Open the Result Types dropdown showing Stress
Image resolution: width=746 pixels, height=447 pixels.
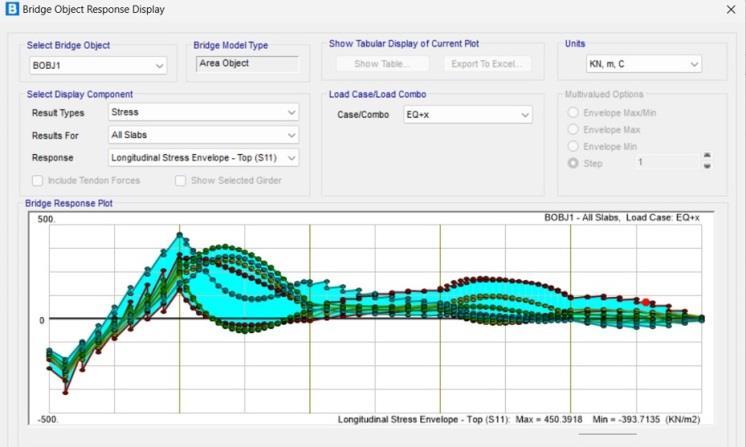[203, 112]
